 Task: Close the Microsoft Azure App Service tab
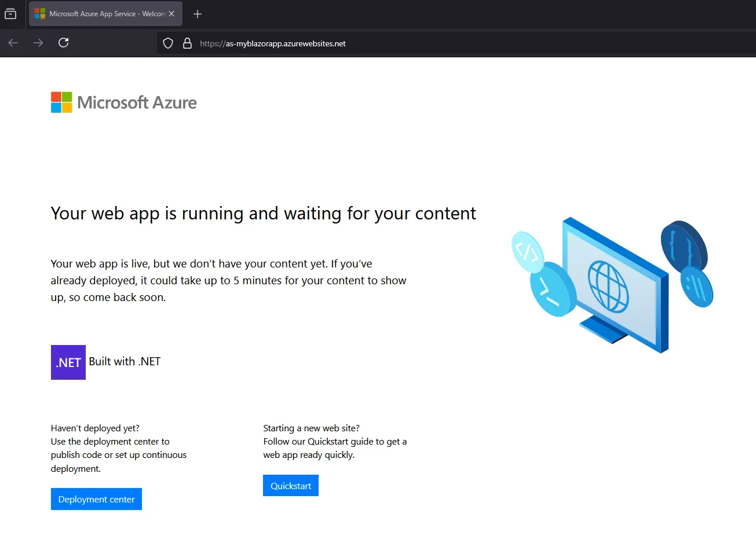[171, 14]
